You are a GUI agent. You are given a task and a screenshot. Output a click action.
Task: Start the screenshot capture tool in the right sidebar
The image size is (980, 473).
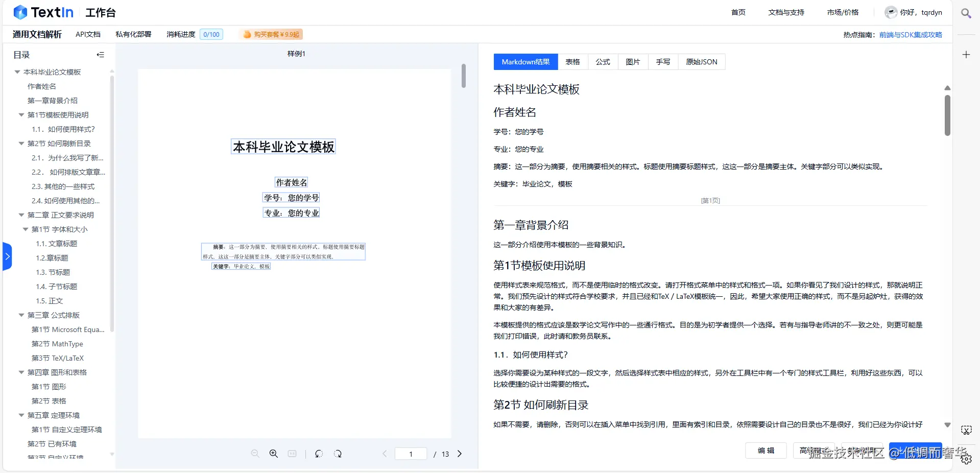coord(966,430)
